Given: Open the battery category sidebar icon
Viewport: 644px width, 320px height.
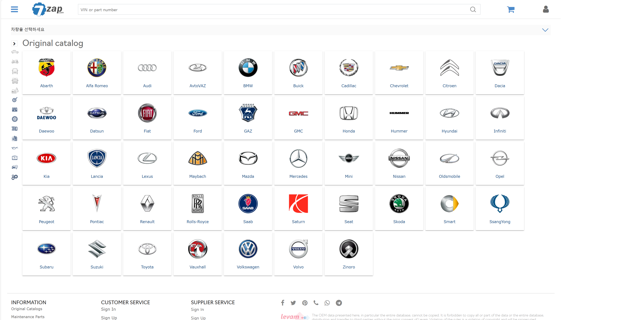Looking at the screenshot, I should pyautogui.click(x=15, y=109).
